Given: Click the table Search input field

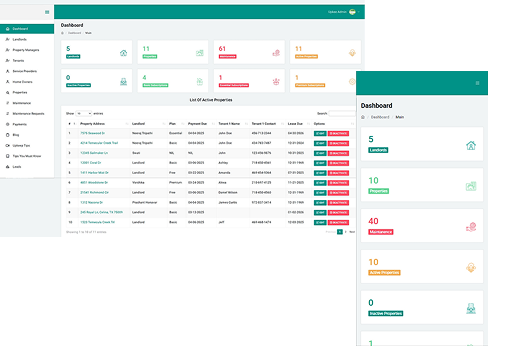Looking at the screenshot, I should pos(342,114).
